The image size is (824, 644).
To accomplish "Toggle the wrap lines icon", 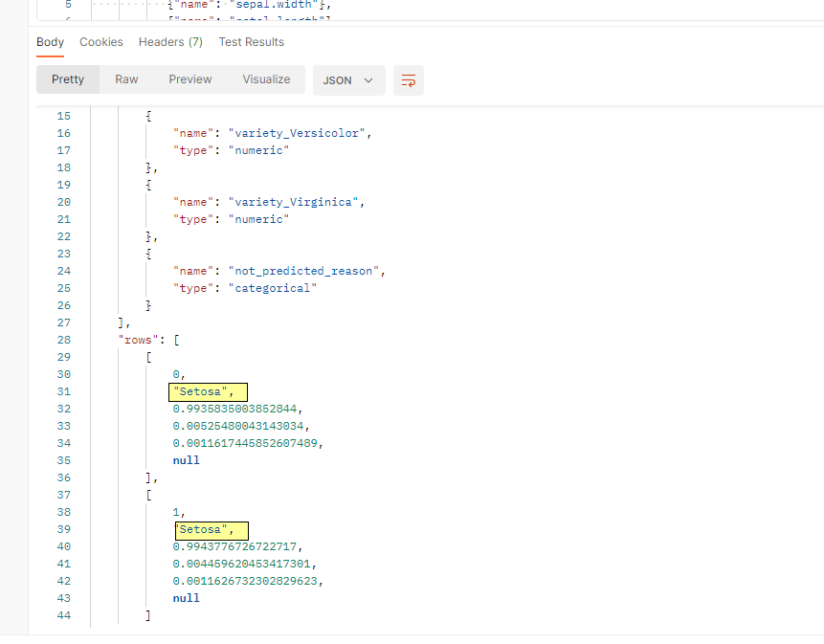I will [409, 80].
